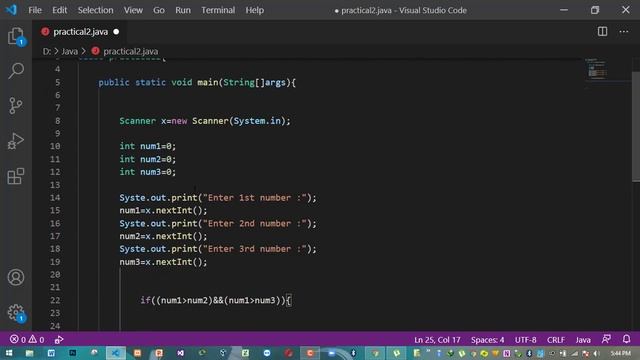This screenshot has height=360, width=640.
Task: Click the Photoshop icon in taskbar
Action: click(73, 353)
